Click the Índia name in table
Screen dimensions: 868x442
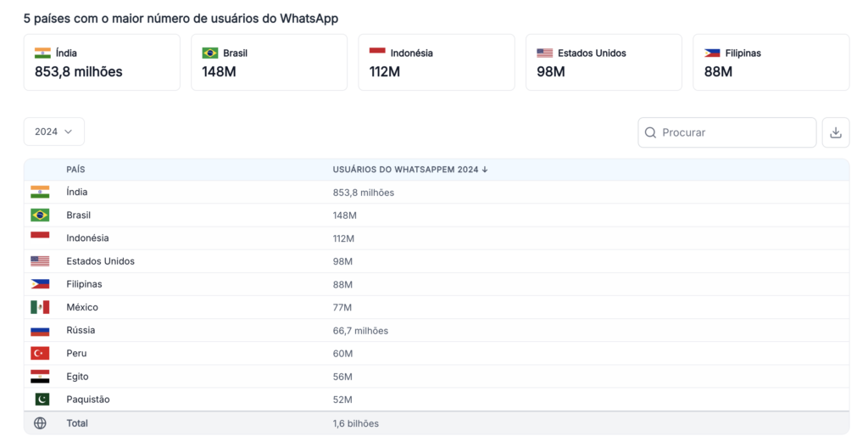77,192
